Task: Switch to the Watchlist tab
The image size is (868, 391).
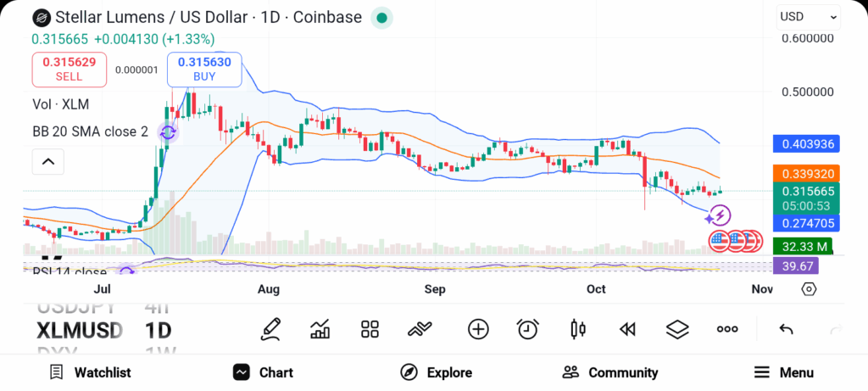Action: pyautogui.click(x=91, y=372)
